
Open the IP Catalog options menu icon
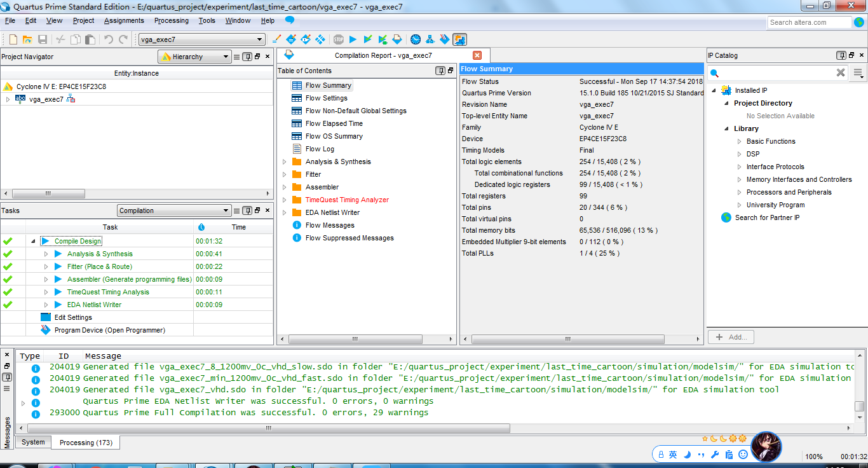click(858, 73)
